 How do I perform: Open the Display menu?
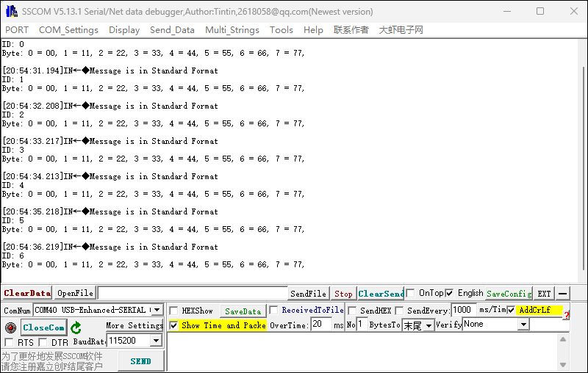coord(124,30)
